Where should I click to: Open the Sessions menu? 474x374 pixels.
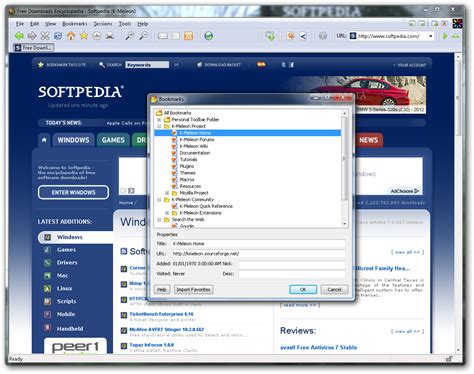click(103, 24)
